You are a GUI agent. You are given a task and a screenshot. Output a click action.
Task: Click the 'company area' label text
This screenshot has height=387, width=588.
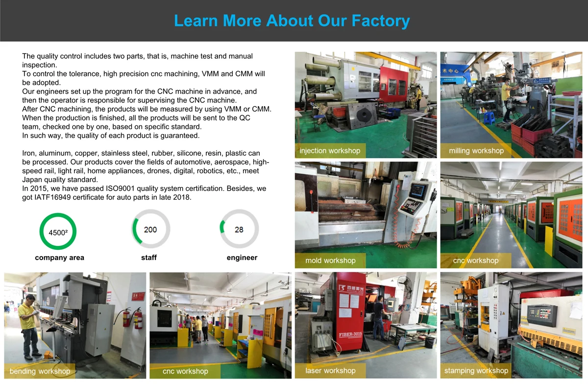(59, 258)
